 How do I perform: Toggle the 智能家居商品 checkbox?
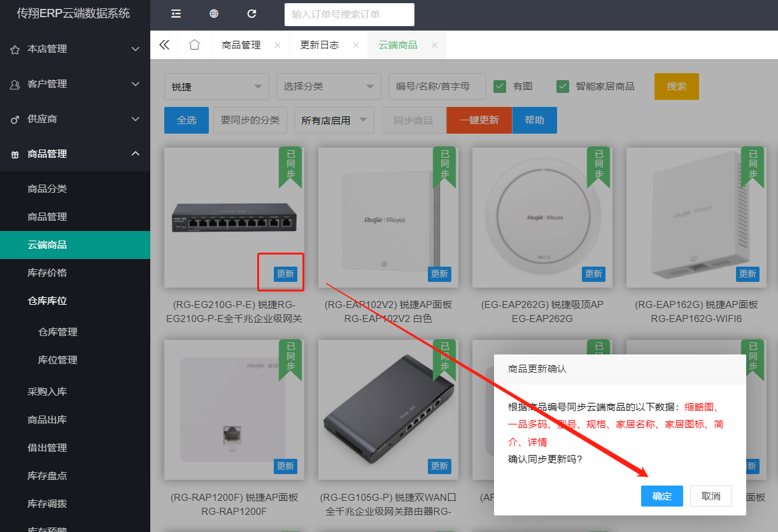(562, 86)
